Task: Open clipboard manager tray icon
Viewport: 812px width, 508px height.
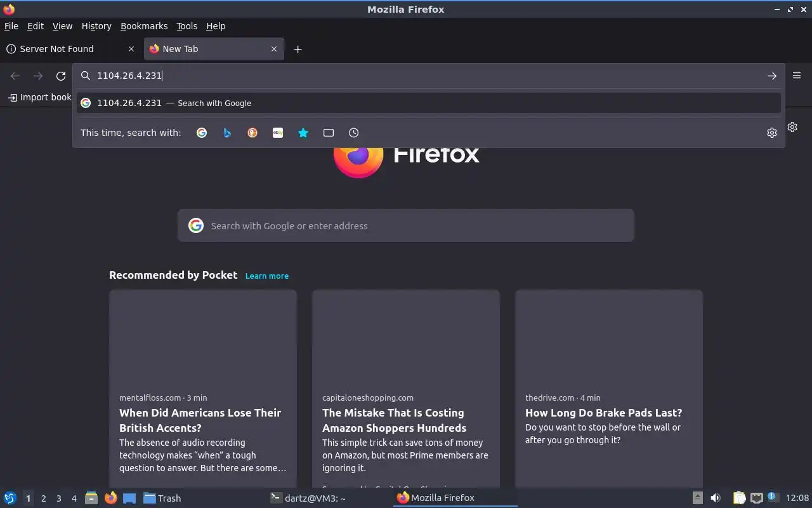Action: 740,498
